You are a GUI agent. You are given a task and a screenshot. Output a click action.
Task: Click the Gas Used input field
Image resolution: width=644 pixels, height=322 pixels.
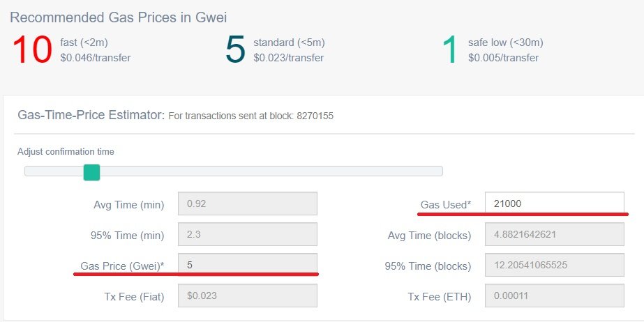554,204
